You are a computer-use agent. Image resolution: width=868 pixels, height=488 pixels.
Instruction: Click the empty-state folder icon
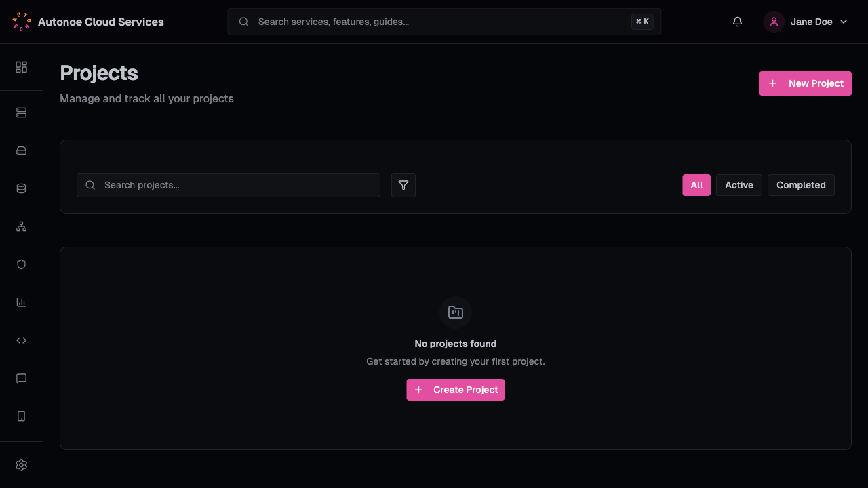click(456, 312)
